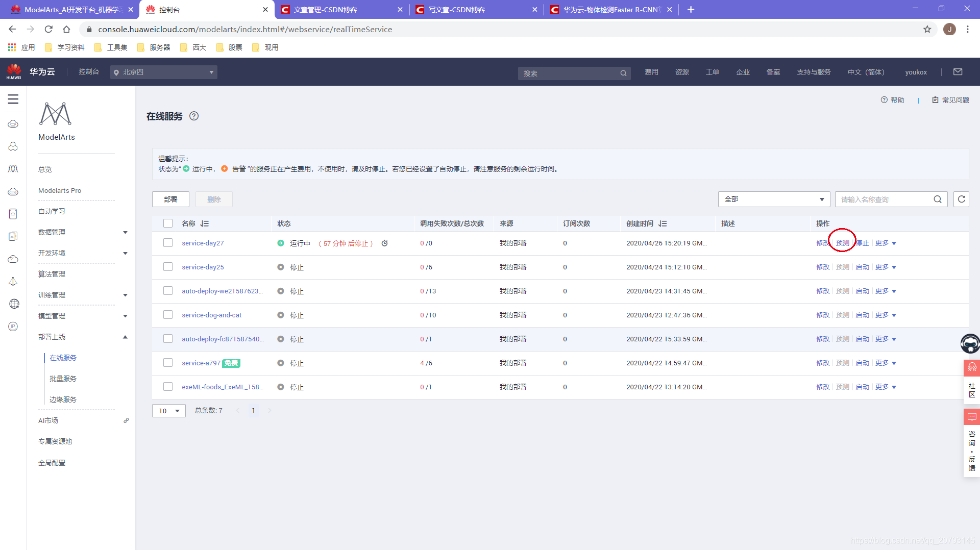Click the AI市场 external link icon

click(126, 420)
